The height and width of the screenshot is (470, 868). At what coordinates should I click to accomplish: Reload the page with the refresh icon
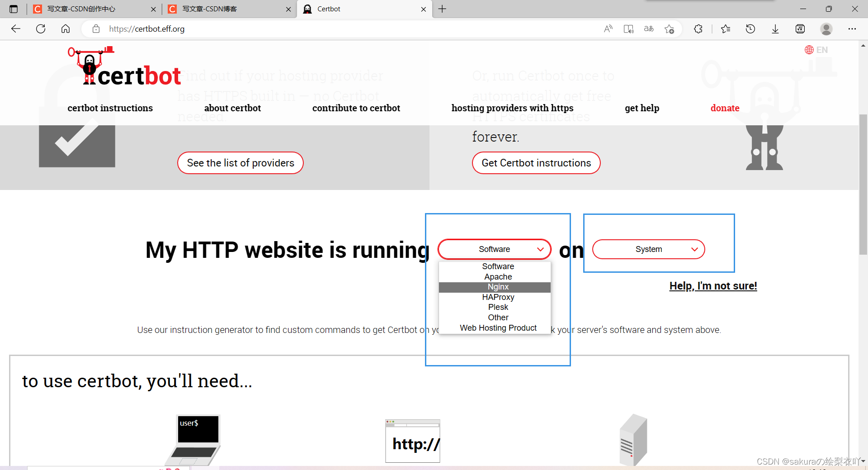point(41,29)
